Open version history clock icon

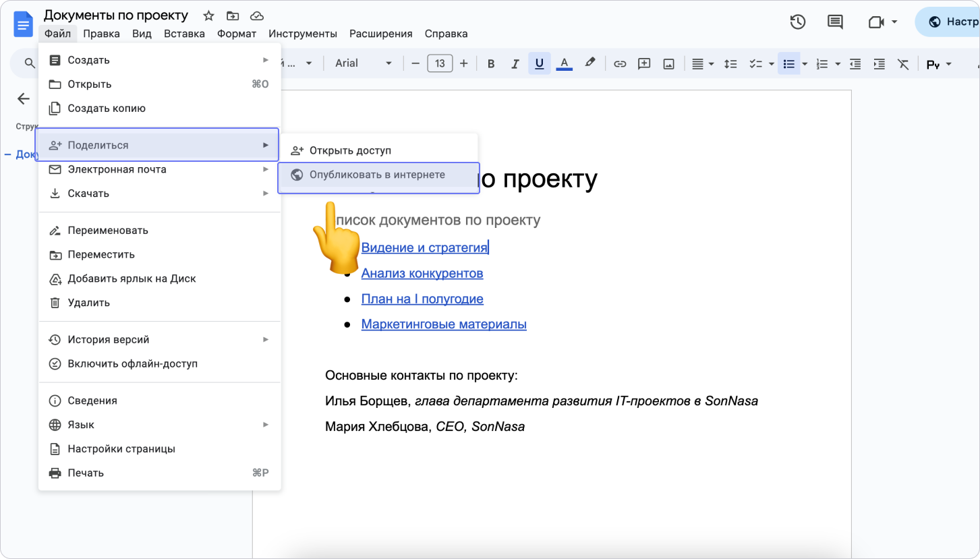click(x=797, y=22)
